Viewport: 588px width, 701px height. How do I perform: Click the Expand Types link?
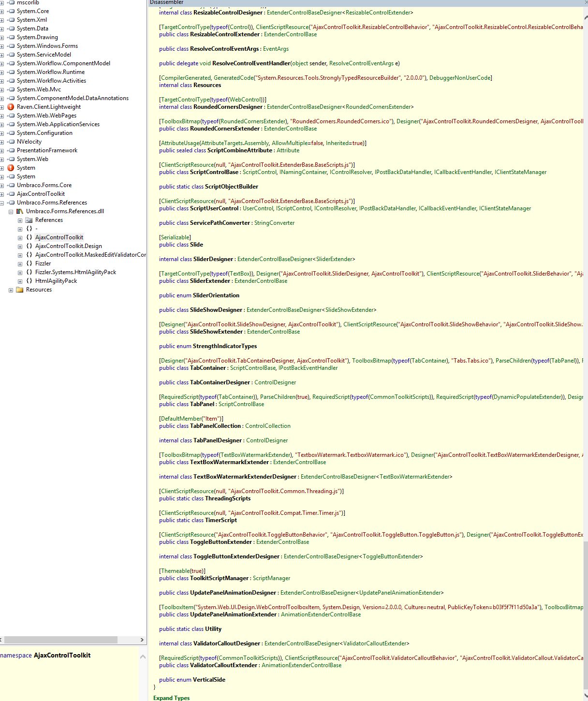point(171,698)
